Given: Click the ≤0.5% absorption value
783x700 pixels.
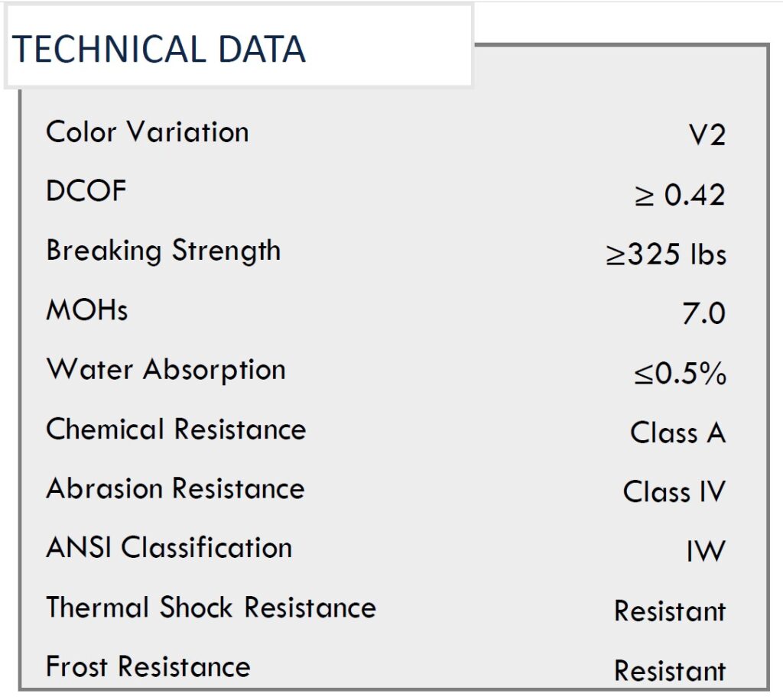Looking at the screenshot, I should click(680, 373).
